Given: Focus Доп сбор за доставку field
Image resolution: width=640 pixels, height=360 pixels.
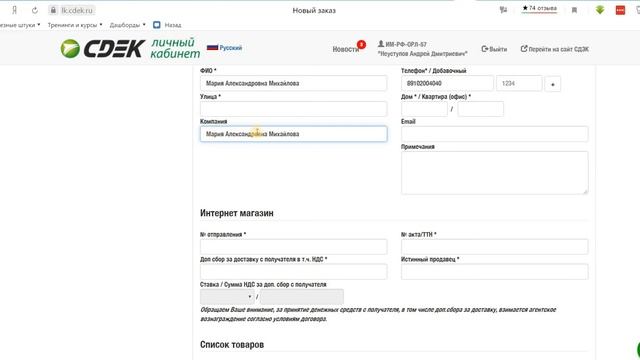Looking at the screenshot, I should (293, 272).
